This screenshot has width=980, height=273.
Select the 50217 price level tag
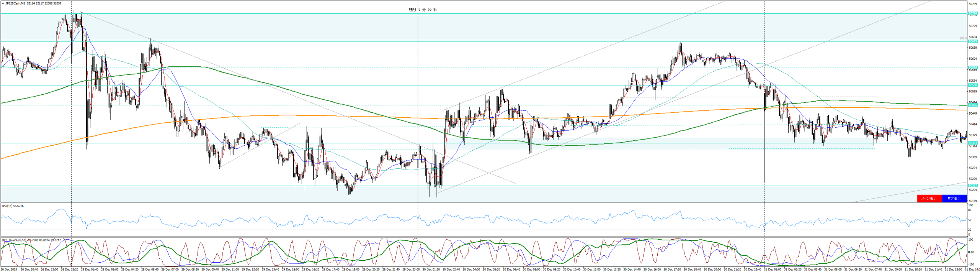click(x=973, y=186)
